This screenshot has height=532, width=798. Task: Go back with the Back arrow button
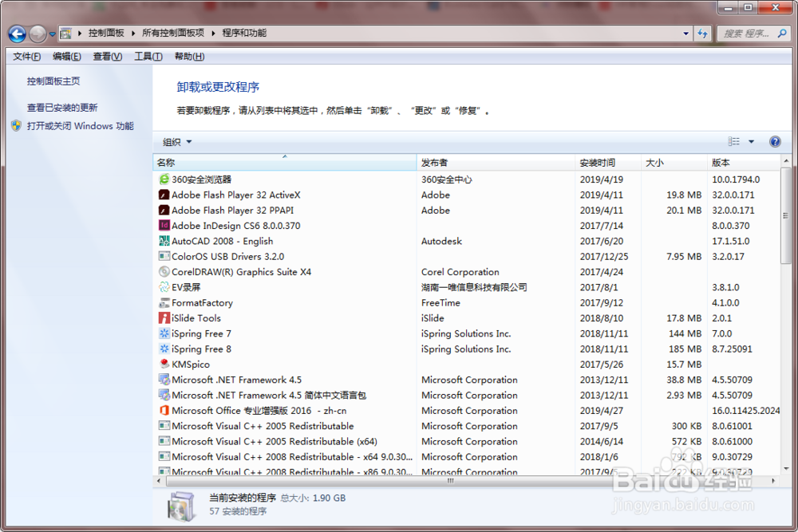pos(17,34)
